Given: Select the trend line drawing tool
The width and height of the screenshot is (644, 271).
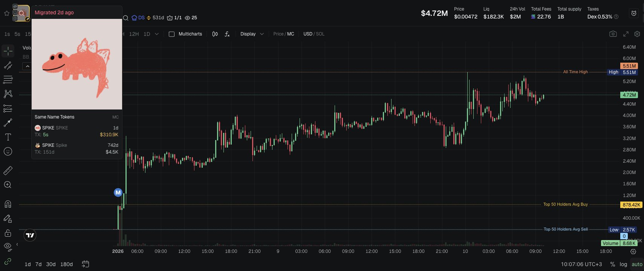Looking at the screenshot, I should click(8, 65).
